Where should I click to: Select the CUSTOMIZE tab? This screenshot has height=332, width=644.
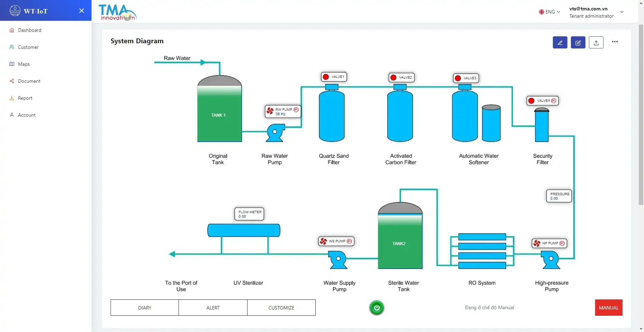[x=281, y=308]
